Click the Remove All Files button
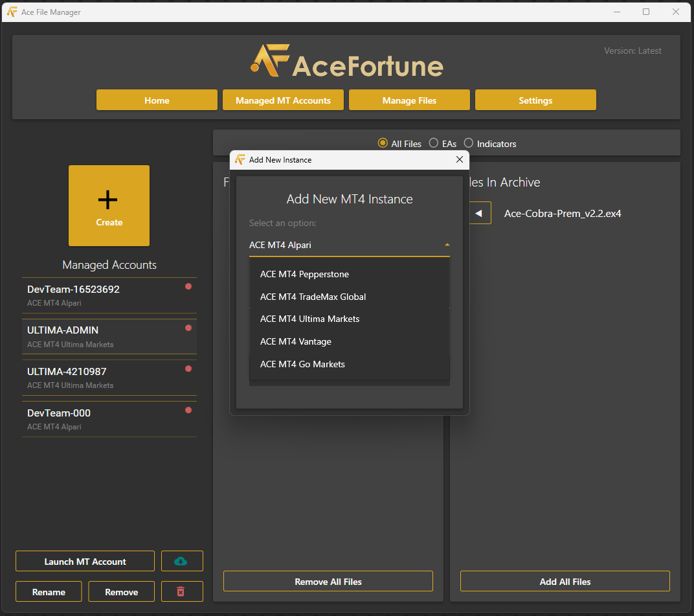Image resolution: width=694 pixels, height=616 pixels. (x=328, y=581)
